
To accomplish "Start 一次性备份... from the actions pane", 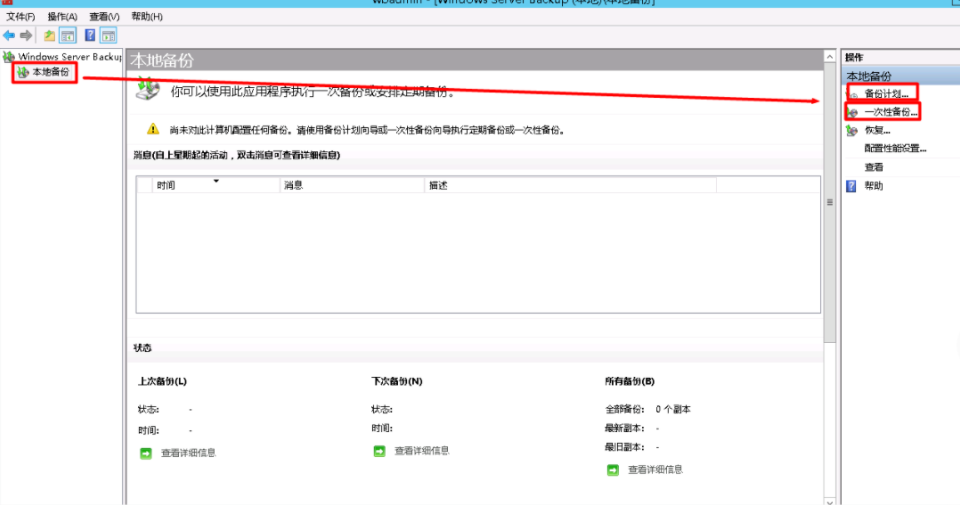I will point(888,112).
